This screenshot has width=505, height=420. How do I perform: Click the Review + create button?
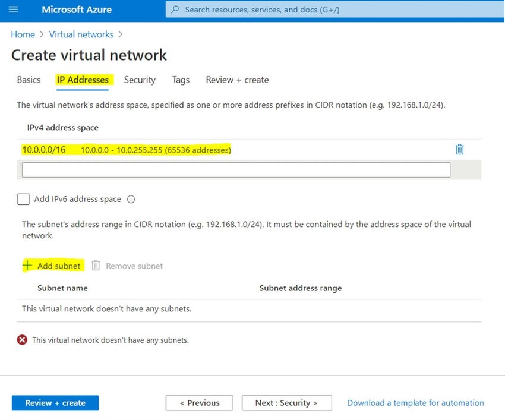coord(55,403)
